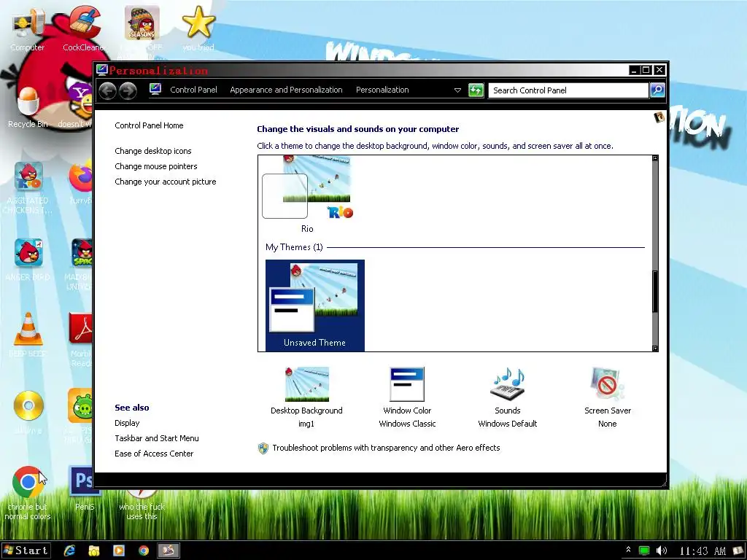Viewport: 747px width, 560px height.
Task: Open Change mouse pointers link
Action: pos(156,166)
